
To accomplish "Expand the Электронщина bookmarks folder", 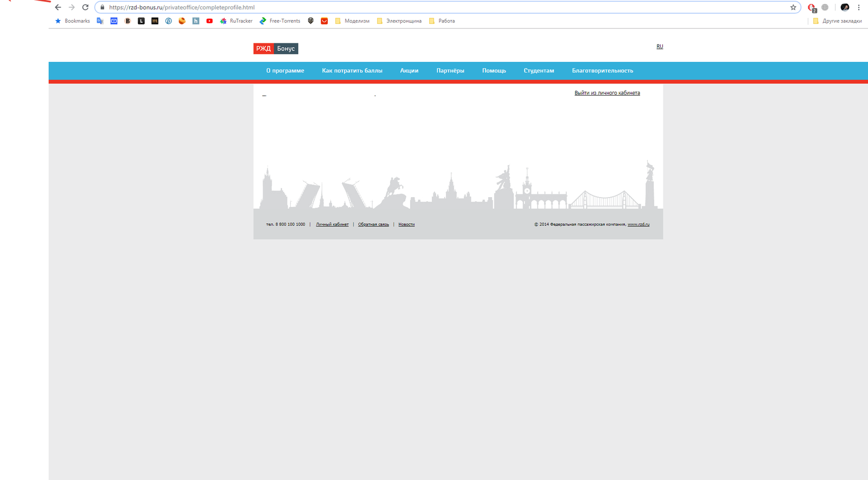I will click(399, 21).
